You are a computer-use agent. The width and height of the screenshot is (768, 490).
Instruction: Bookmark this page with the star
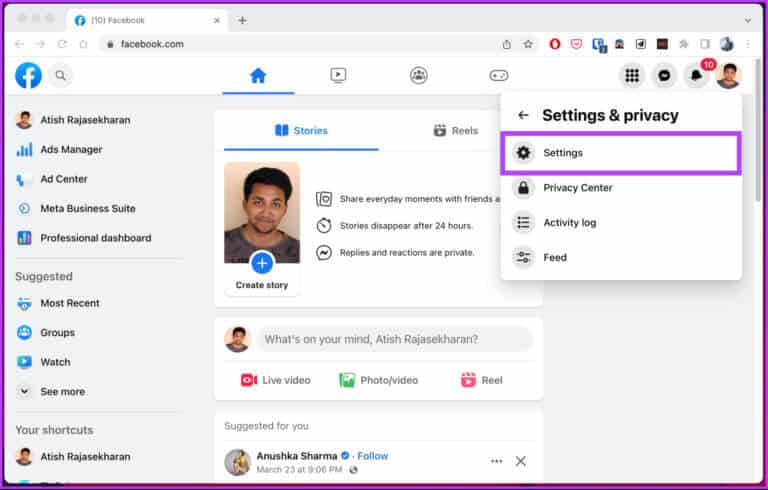528,44
